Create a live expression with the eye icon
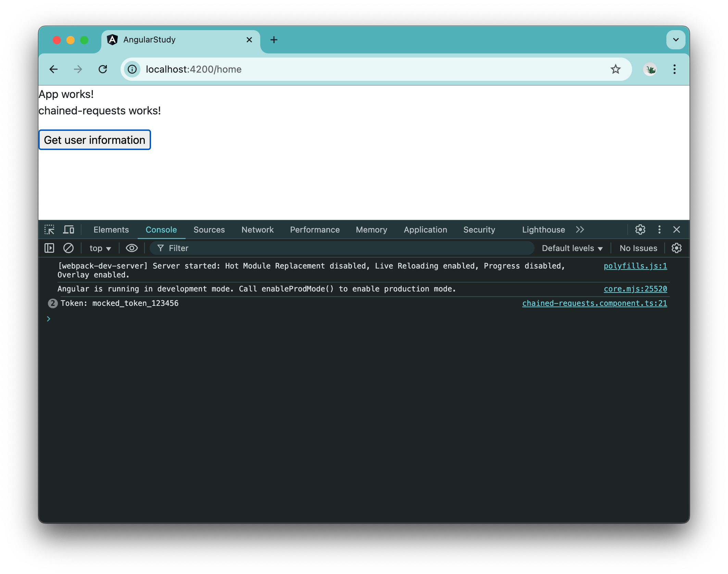The height and width of the screenshot is (574, 728). click(131, 248)
